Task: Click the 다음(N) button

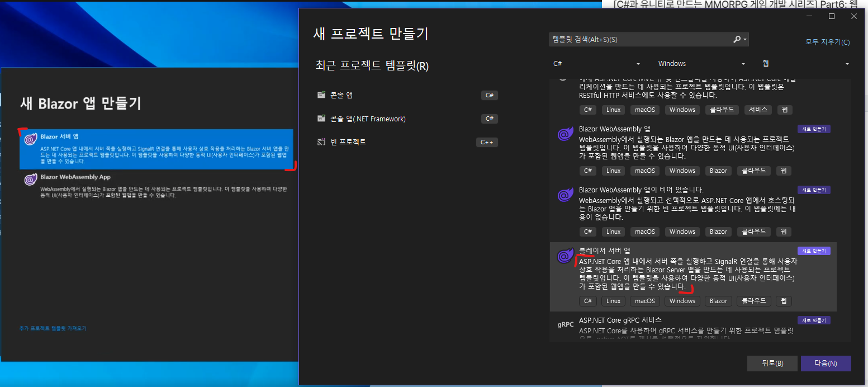Action: click(x=826, y=364)
